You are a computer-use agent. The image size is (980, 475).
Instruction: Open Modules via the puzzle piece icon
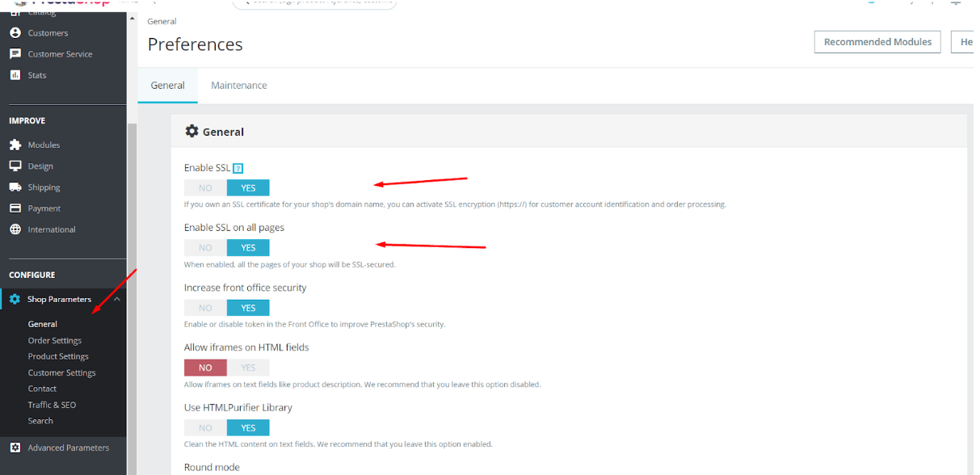(15, 145)
